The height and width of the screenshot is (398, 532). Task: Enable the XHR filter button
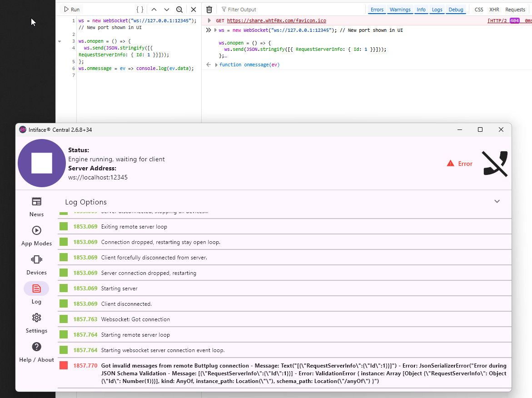pos(494,10)
